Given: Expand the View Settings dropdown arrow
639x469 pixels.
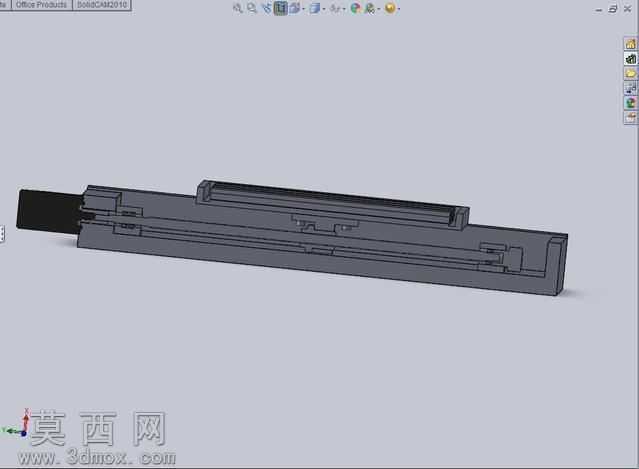Looking at the screenshot, I should [399, 9].
